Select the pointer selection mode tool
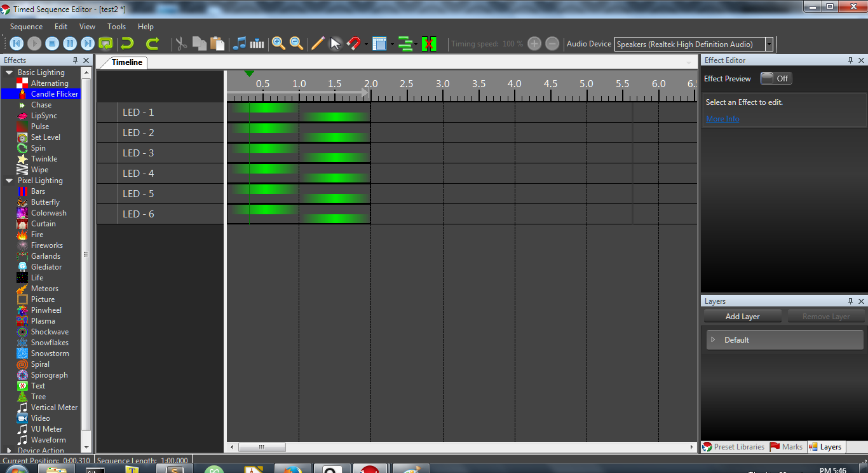The width and height of the screenshot is (868, 473). pos(336,44)
